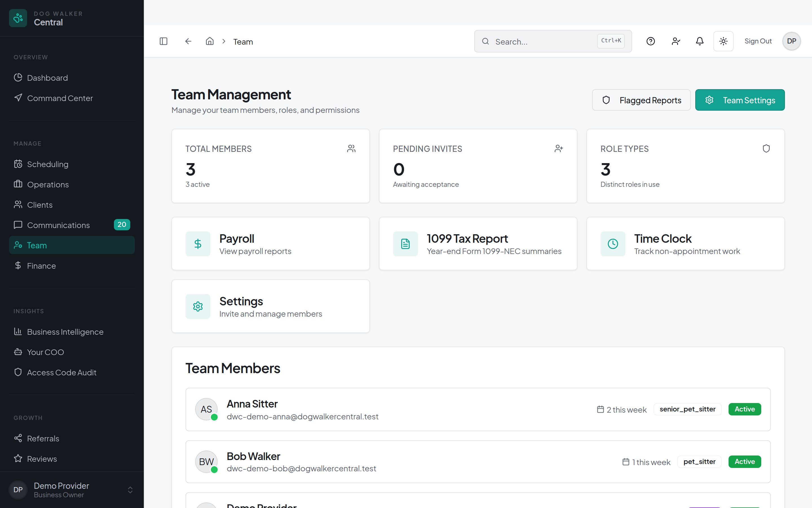The width and height of the screenshot is (812, 508).
Task: Open the 1099 Tax Report card
Action: pyautogui.click(x=478, y=244)
